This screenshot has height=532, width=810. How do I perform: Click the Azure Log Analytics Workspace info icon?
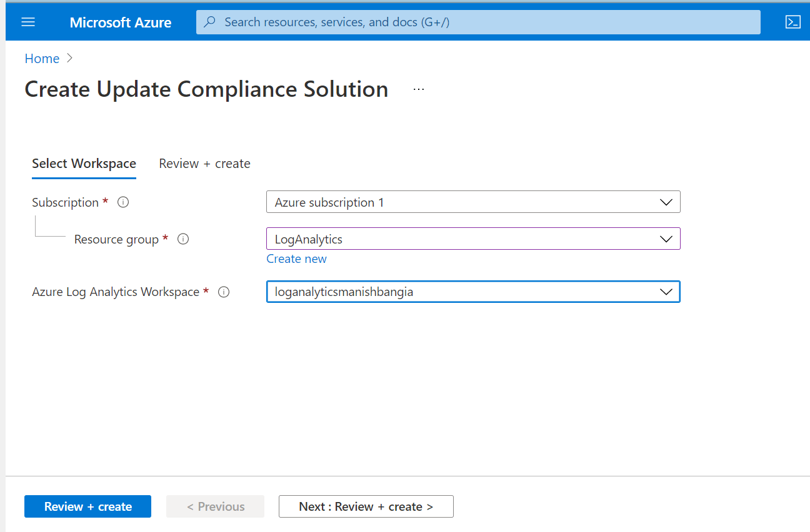click(224, 292)
